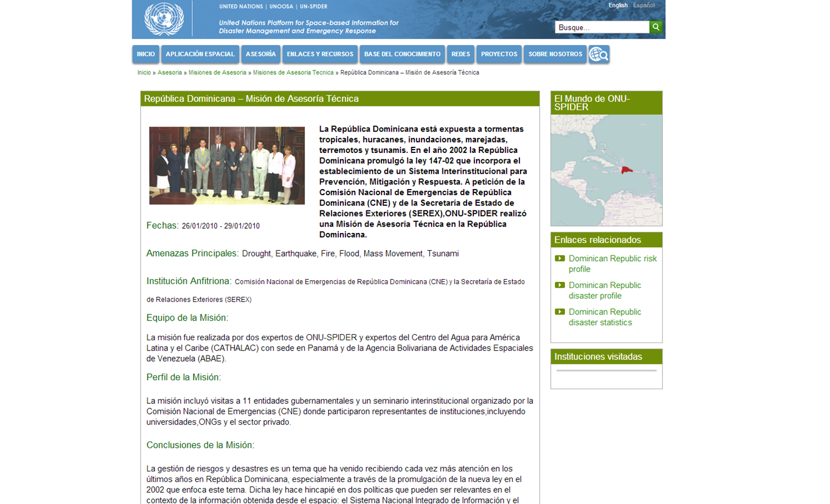Open the Asesoría navigation menu
Screen dimensions: 830x504
pyautogui.click(x=261, y=55)
